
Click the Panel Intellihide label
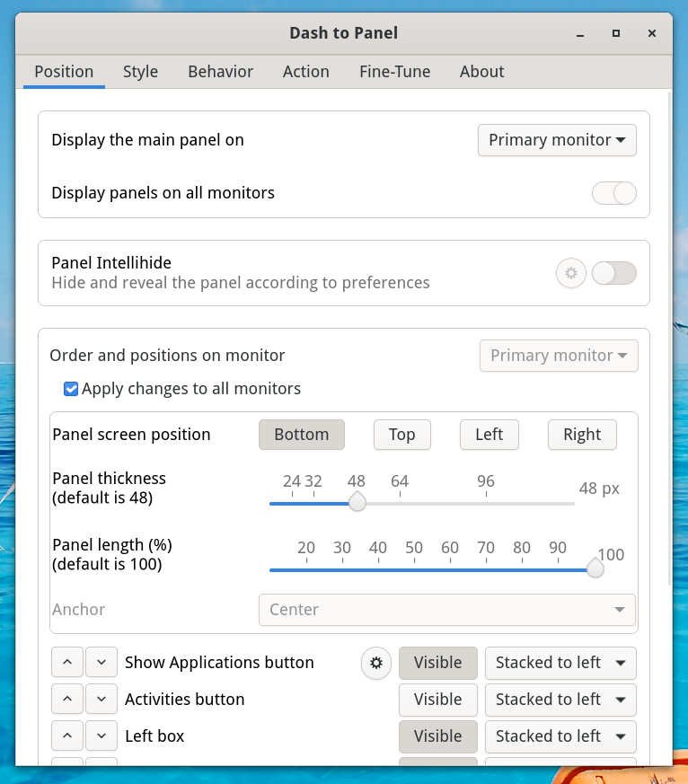[x=111, y=263]
